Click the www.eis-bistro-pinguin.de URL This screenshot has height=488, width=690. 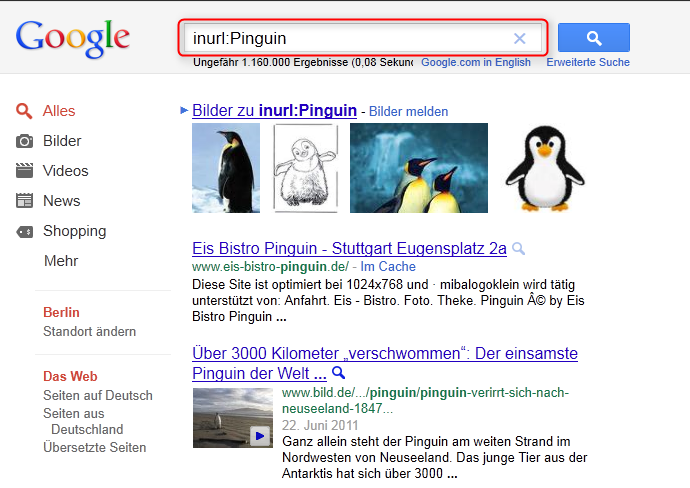270,267
